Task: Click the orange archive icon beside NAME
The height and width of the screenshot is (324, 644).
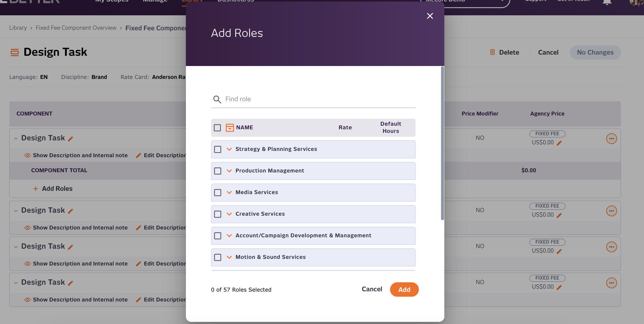Action: (x=230, y=127)
